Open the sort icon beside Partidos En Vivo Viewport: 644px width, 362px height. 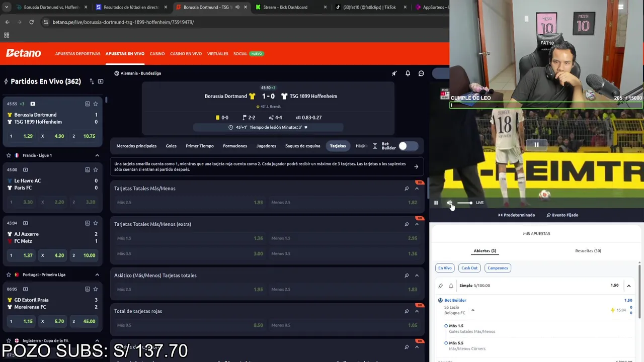coord(92,81)
